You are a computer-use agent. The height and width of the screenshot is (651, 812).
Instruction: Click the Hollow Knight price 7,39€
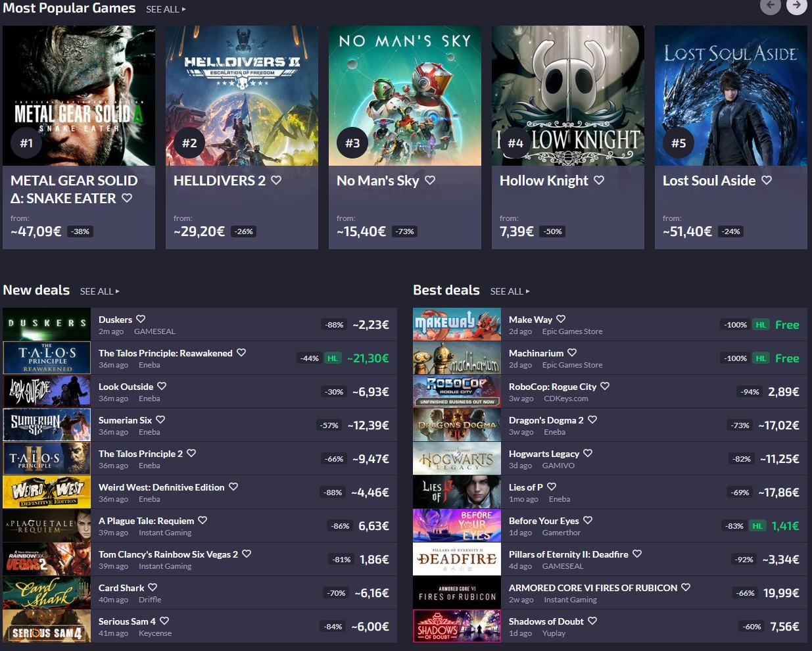click(517, 231)
